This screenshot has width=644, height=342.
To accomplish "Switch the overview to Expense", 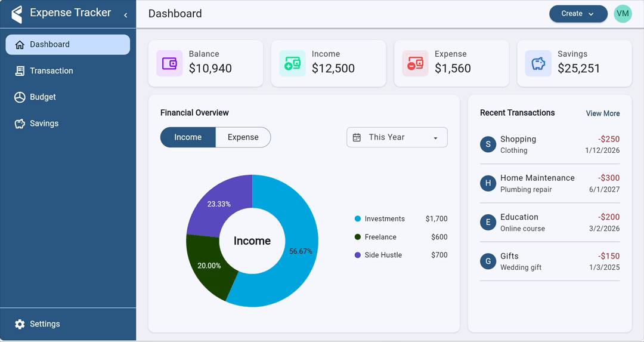I will click(x=243, y=137).
